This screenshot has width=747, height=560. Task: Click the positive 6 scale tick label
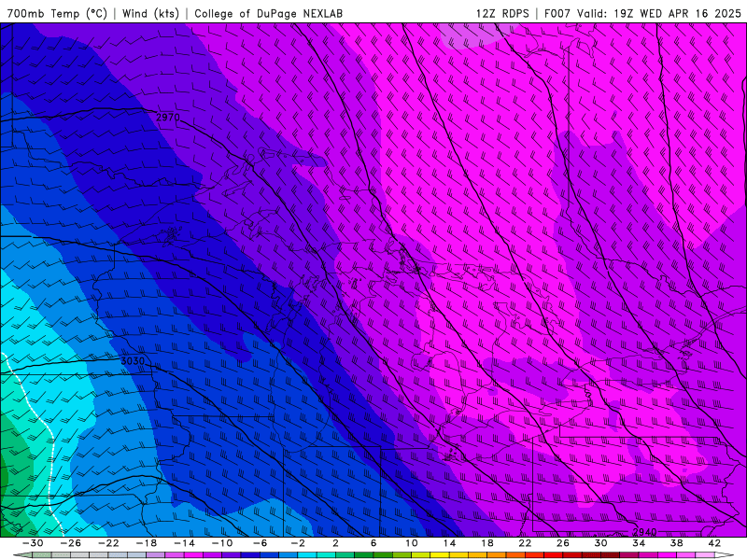tap(373, 543)
